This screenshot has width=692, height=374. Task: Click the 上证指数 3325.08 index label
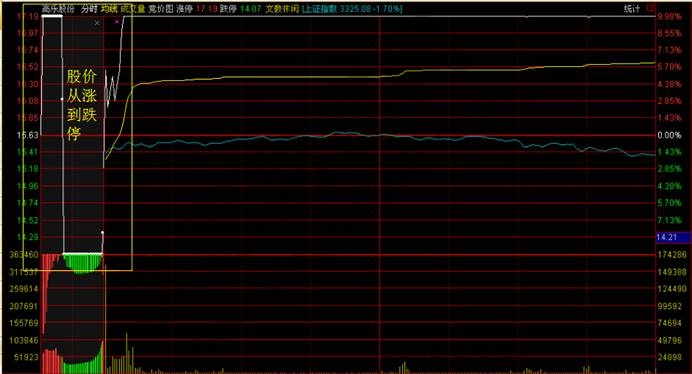click(x=352, y=8)
